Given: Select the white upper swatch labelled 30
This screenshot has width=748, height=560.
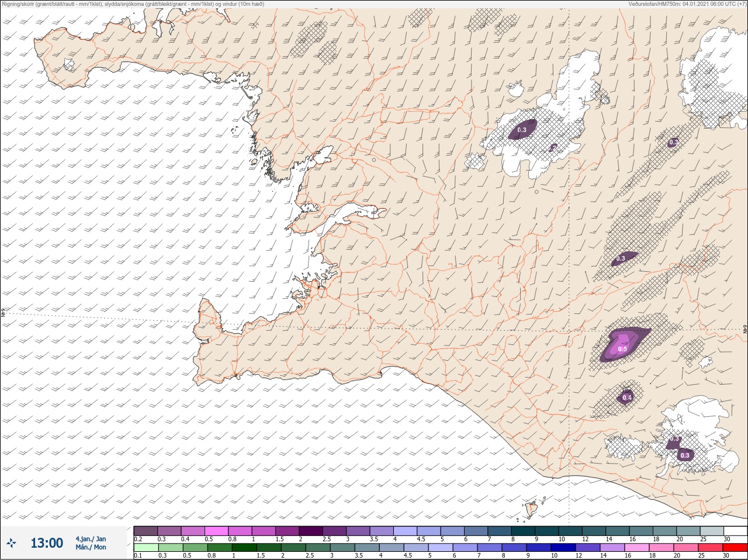Looking at the screenshot, I should (x=735, y=530).
